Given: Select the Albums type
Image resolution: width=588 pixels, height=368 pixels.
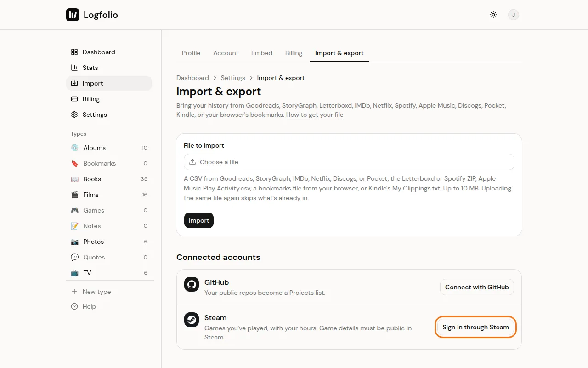Looking at the screenshot, I should click(x=109, y=148).
